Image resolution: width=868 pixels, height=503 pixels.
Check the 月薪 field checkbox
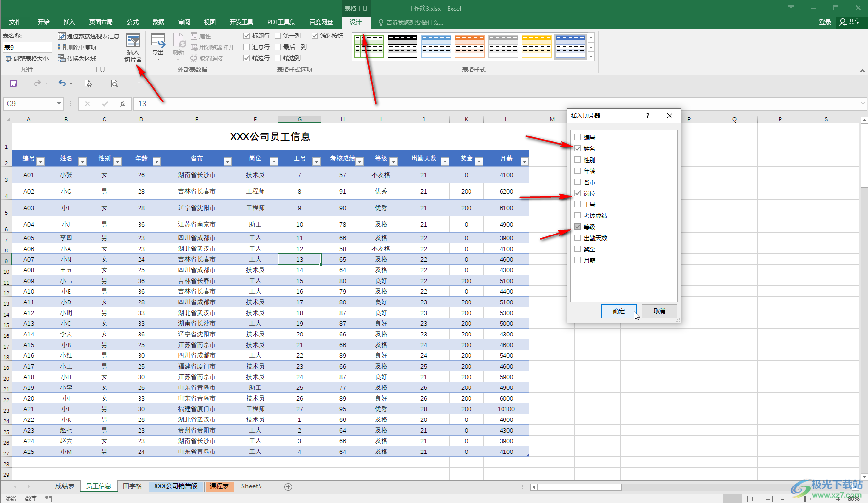point(578,260)
